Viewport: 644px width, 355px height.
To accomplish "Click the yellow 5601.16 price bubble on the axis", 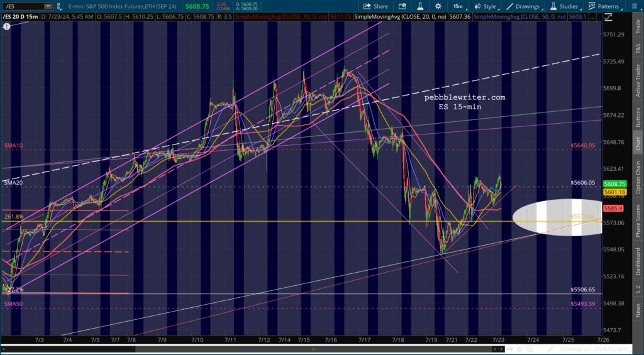I will coord(614,192).
